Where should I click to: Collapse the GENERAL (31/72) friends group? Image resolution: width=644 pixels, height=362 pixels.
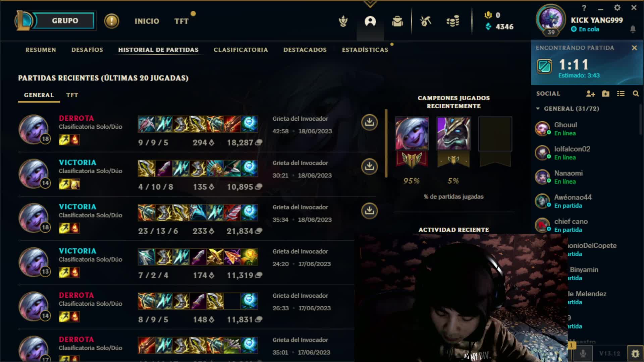538,109
